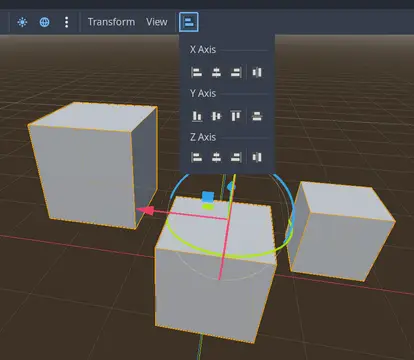Align objects to bottom on Y Axis
This screenshot has width=414, height=360.
(197, 116)
